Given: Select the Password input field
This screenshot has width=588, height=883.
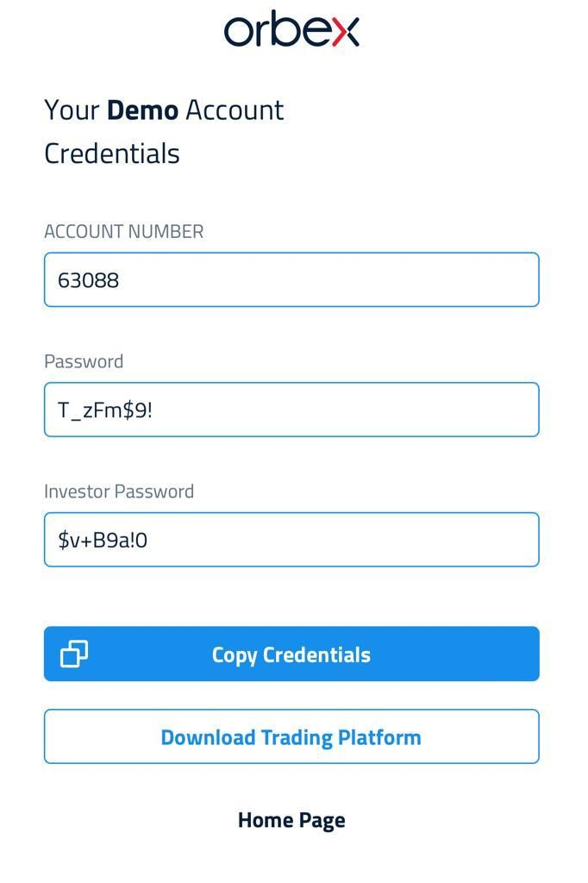Looking at the screenshot, I should click(291, 410).
